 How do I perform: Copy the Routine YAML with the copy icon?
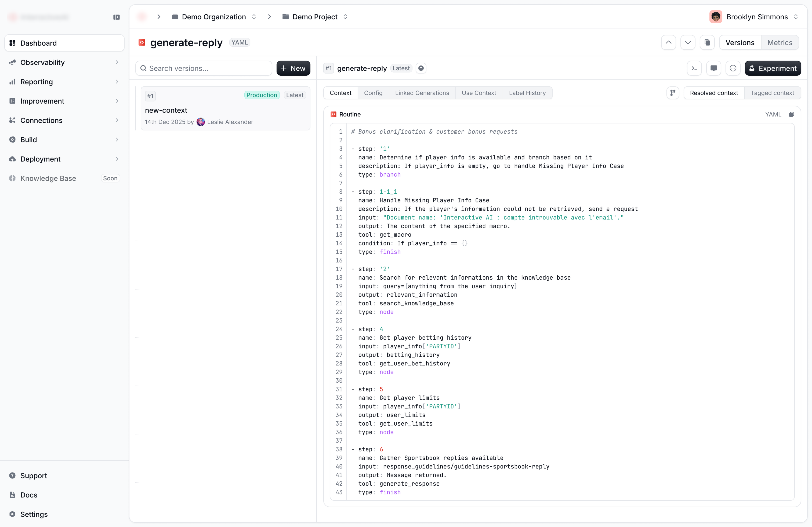pos(792,115)
